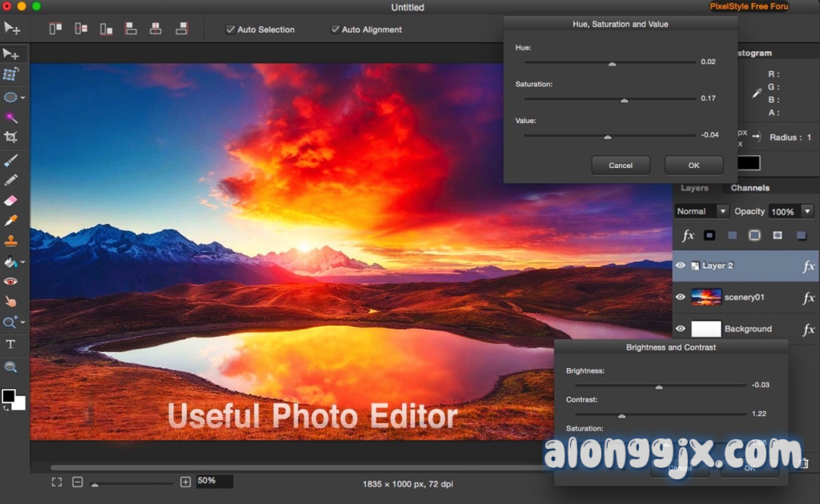Select the Red Eye removal tool
Viewport: 820px width, 504px height.
11,282
